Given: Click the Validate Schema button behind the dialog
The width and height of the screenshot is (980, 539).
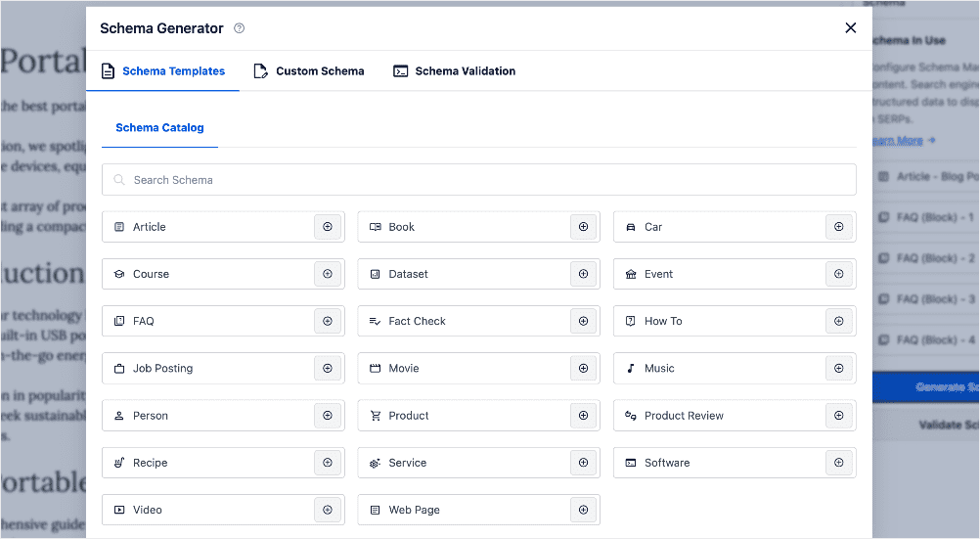Looking at the screenshot, I should (x=926, y=425).
